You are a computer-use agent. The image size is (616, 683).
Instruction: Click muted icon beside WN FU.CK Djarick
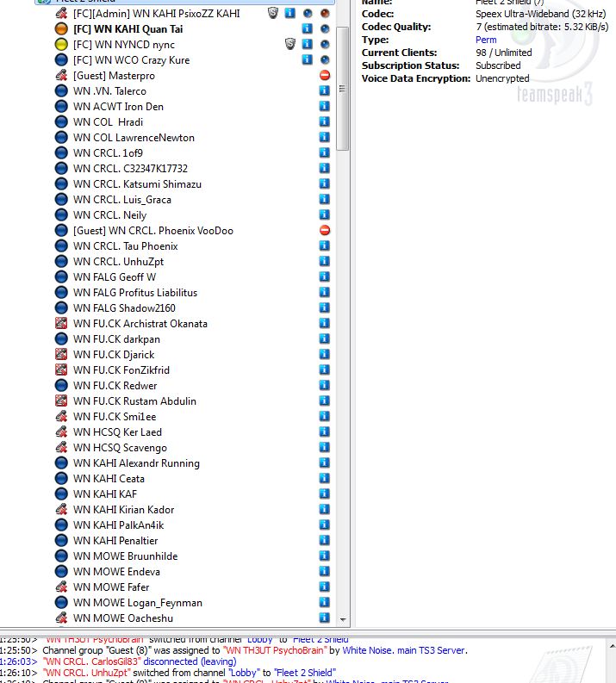point(61,354)
